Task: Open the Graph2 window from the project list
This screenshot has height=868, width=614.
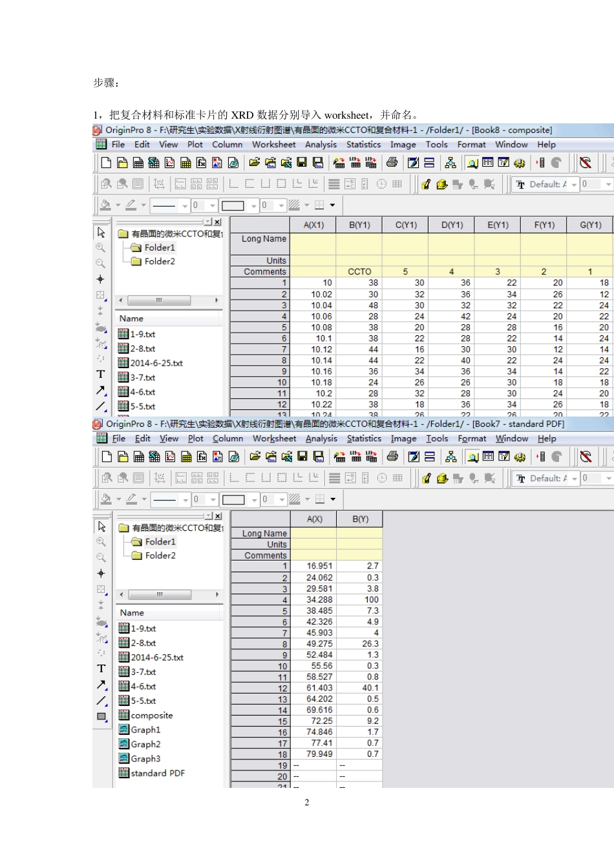Action: click(x=145, y=744)
